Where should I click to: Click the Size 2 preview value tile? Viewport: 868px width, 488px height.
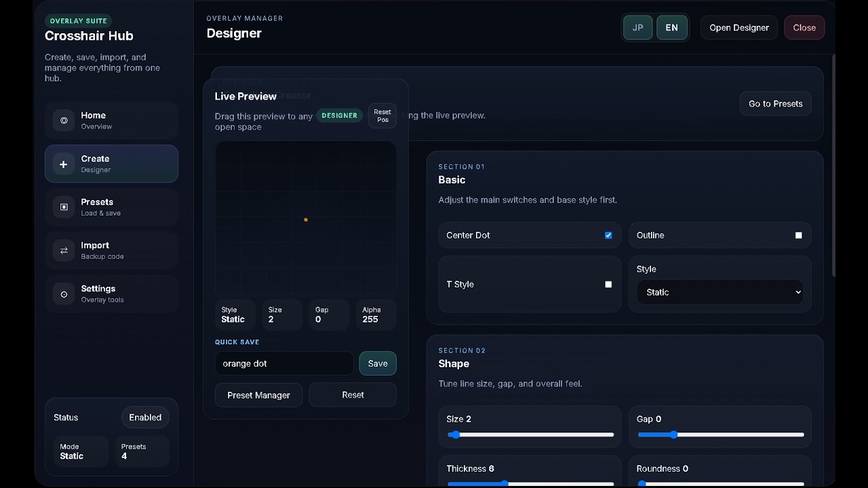(282, 314)
